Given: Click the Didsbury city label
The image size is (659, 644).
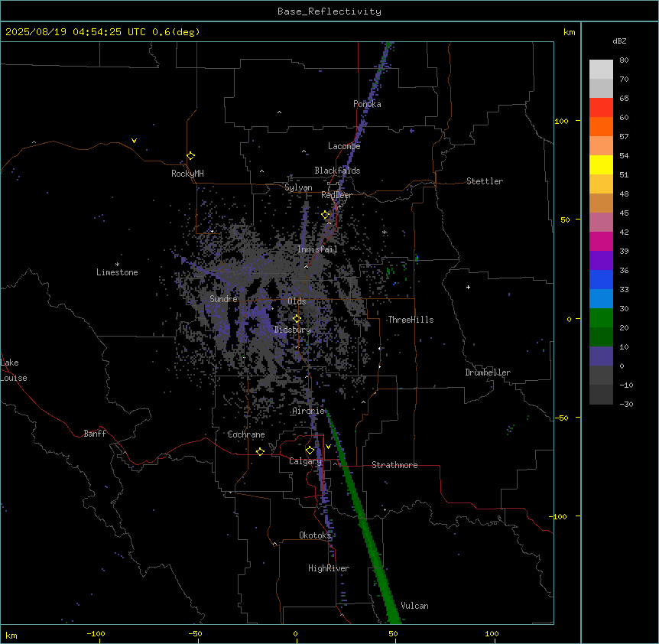Looking at the screenshot, I should tap(293, 330).
